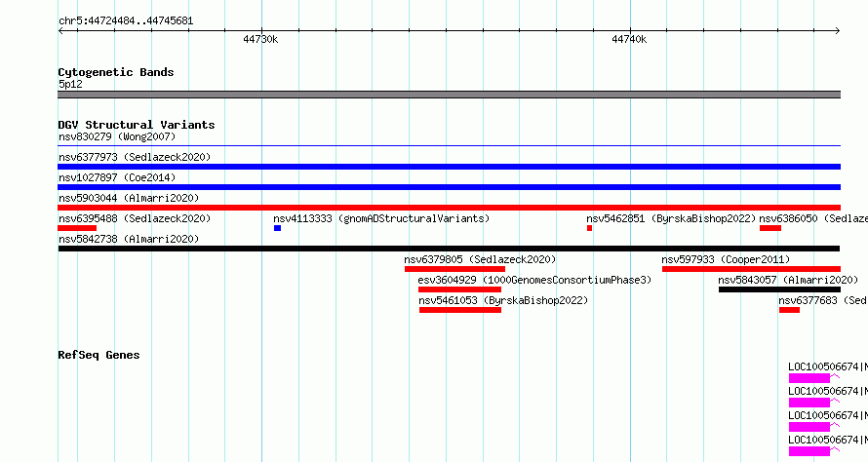Screen dimensions: 868x462
Task: Select the nsv6377973 (Sedlazeck2020) blue bar
Action: point(449,167)
